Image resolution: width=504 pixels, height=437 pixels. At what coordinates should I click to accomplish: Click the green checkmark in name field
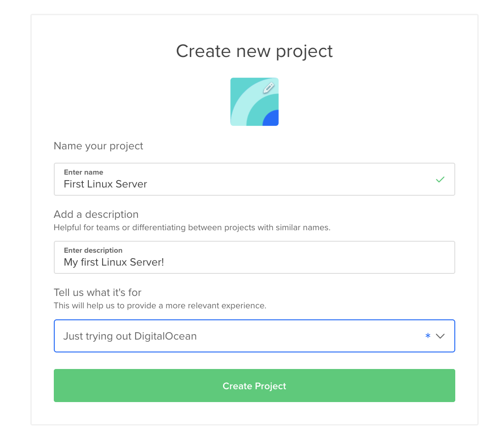coord(440,180)
